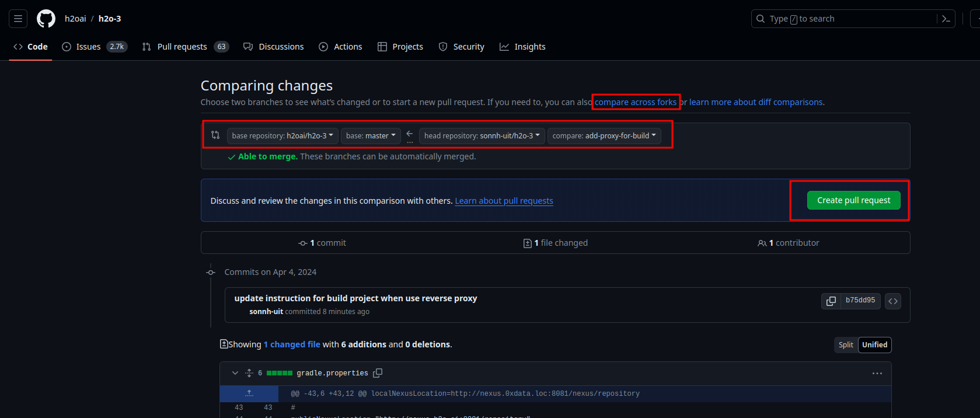Click '1 changed file' link

[292, 344]
